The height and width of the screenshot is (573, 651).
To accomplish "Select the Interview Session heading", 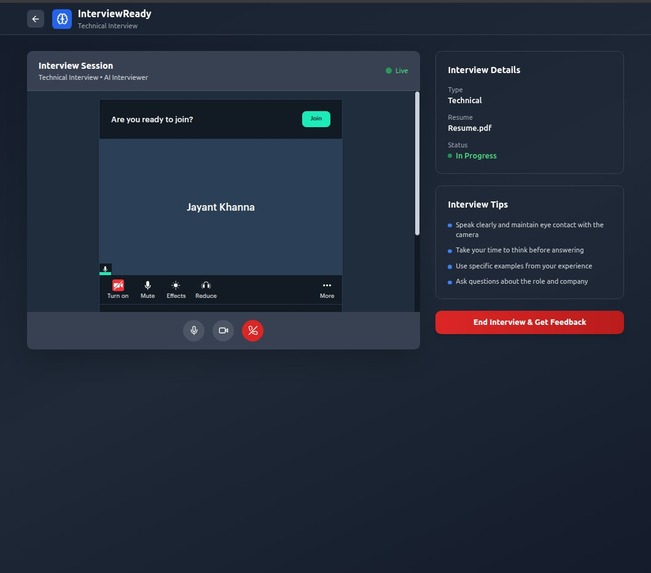I will click(x=76, y=66).
